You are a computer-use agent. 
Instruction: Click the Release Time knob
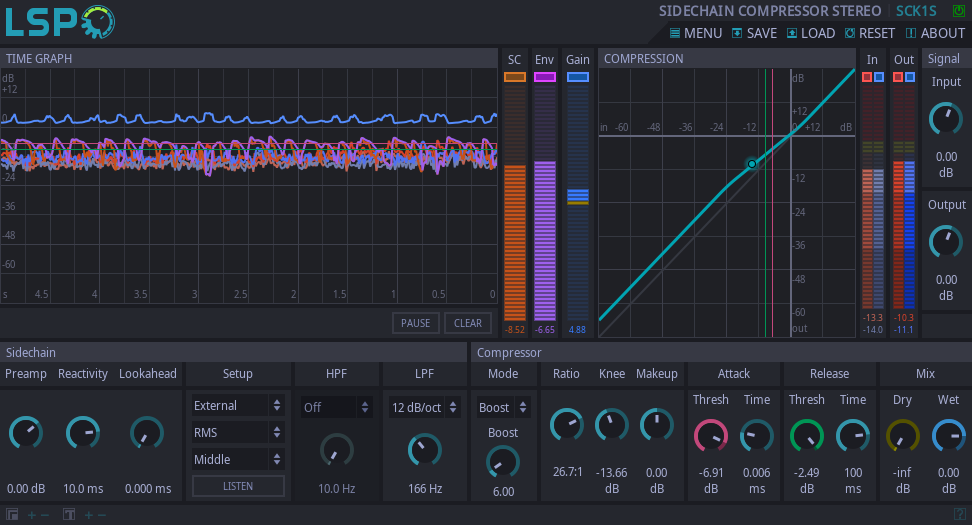(x=853, y=436)
